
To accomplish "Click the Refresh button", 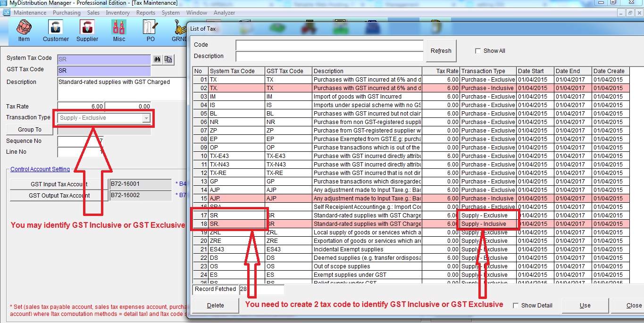I will point(441,51).
